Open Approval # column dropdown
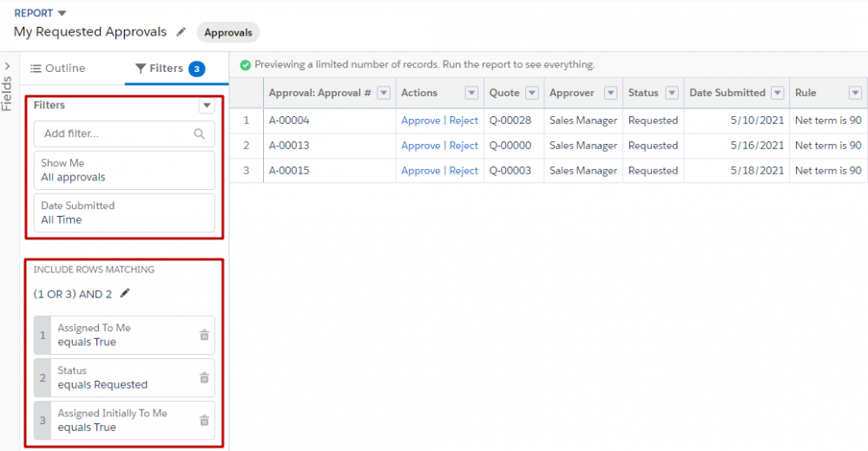868x451 pixels. pos(384,93)
